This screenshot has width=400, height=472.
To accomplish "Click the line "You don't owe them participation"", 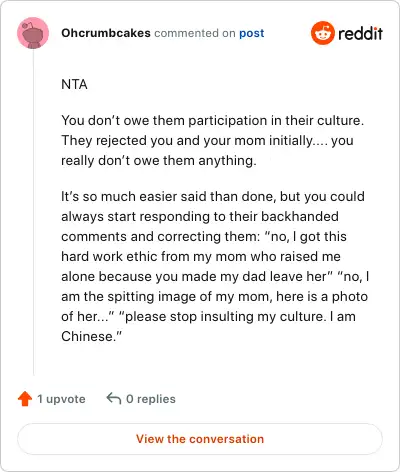I will pos(212,120).
